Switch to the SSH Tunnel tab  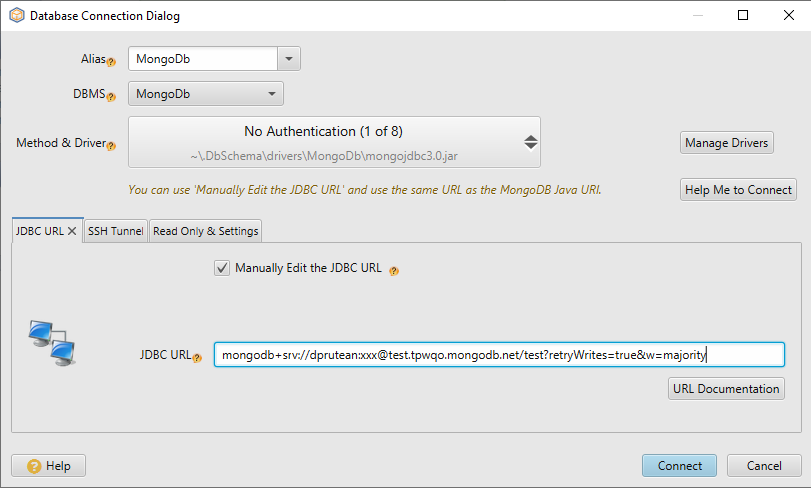tap(116, 231)
